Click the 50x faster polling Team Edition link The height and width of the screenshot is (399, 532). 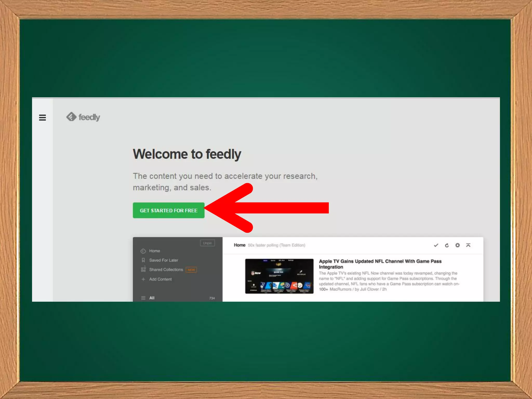pyautogui.click(x=276, y=245)
